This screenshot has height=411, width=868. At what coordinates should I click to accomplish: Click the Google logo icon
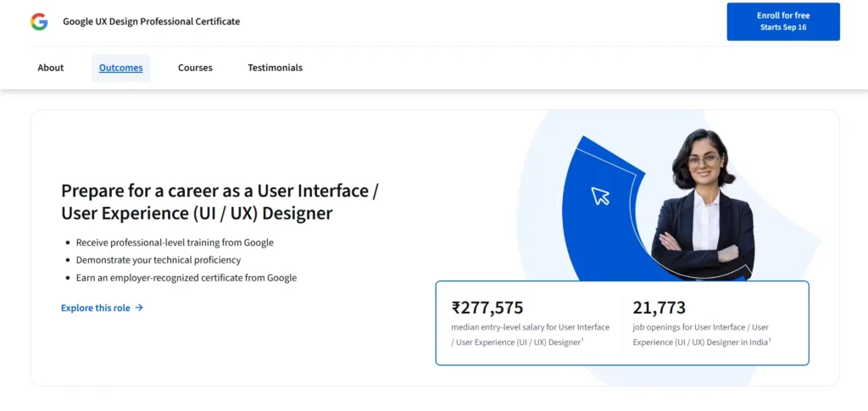[39, 22]
